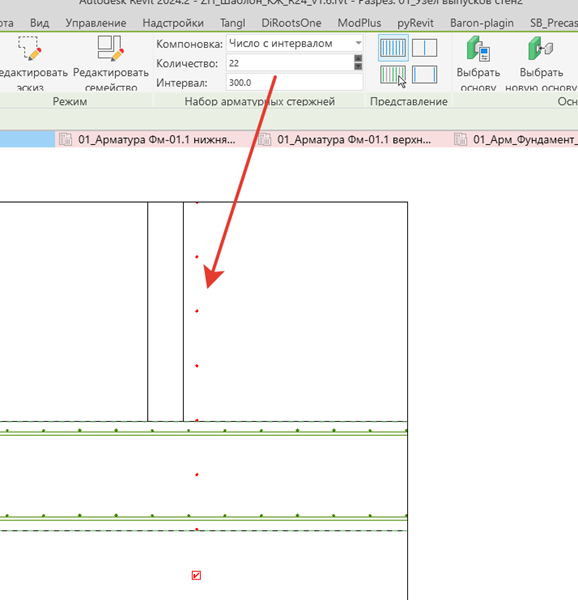
Task: Click the Интервал input field with 300.0
Action: (295, 83)
